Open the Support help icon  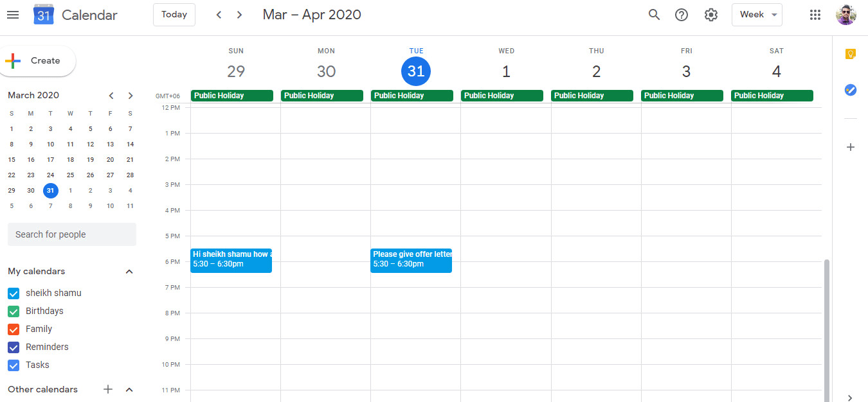click(x=682, y=14)
